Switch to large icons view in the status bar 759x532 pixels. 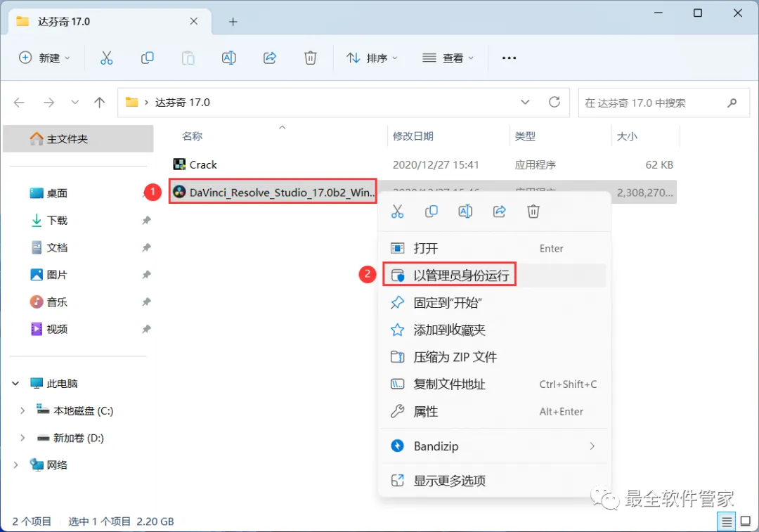point(746,521)
